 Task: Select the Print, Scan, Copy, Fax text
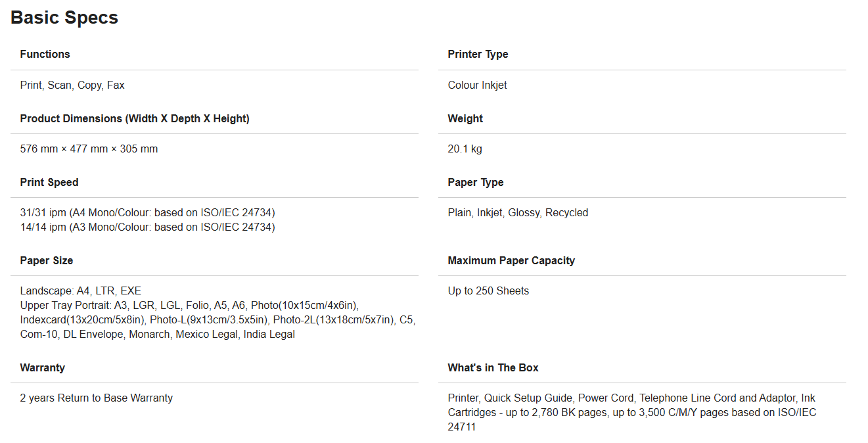72,85
